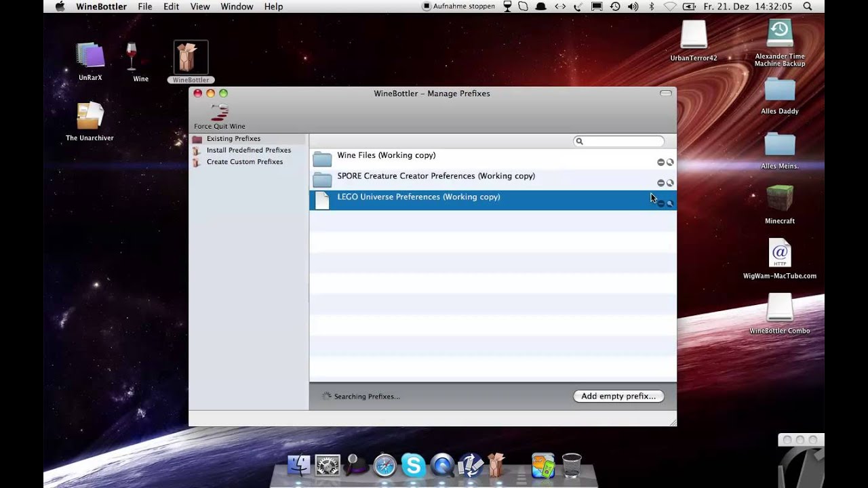This screenshot has height=488, width=868.
Task: Open Spotlight search in menu bar
Action: tap(807, 6)
